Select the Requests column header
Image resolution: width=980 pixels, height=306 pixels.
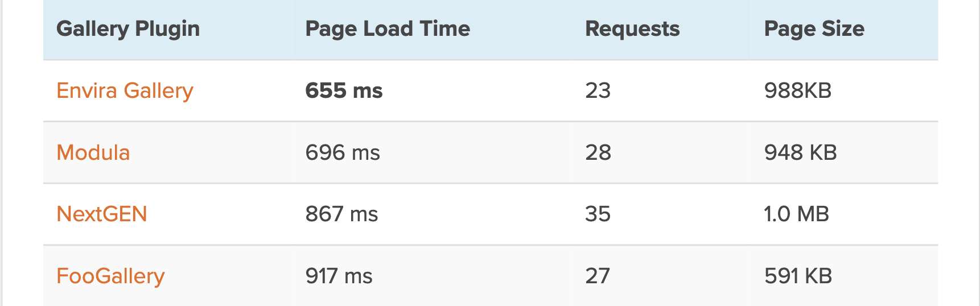pyautogui.click(x=632, y=29)
